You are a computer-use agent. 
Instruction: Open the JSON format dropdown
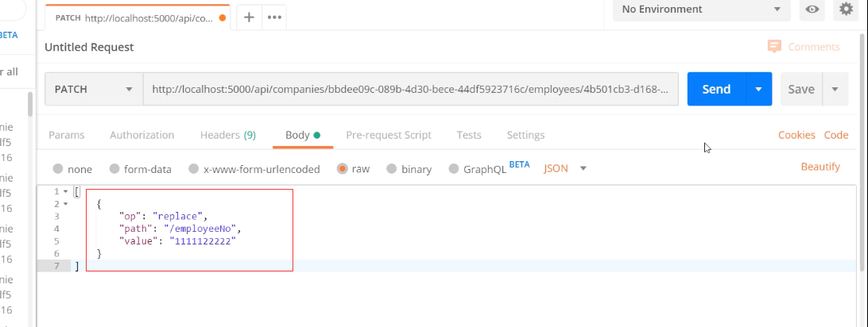pos(565,168)
